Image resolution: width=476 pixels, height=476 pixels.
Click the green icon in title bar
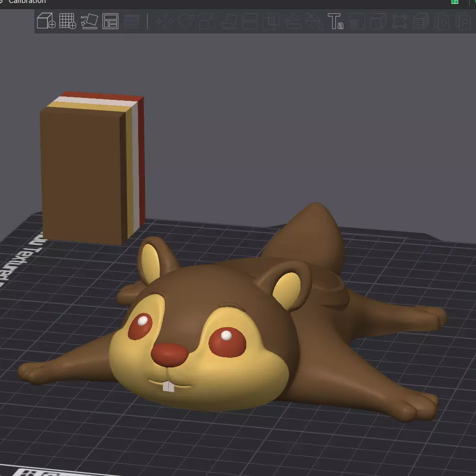click(455, 1)
